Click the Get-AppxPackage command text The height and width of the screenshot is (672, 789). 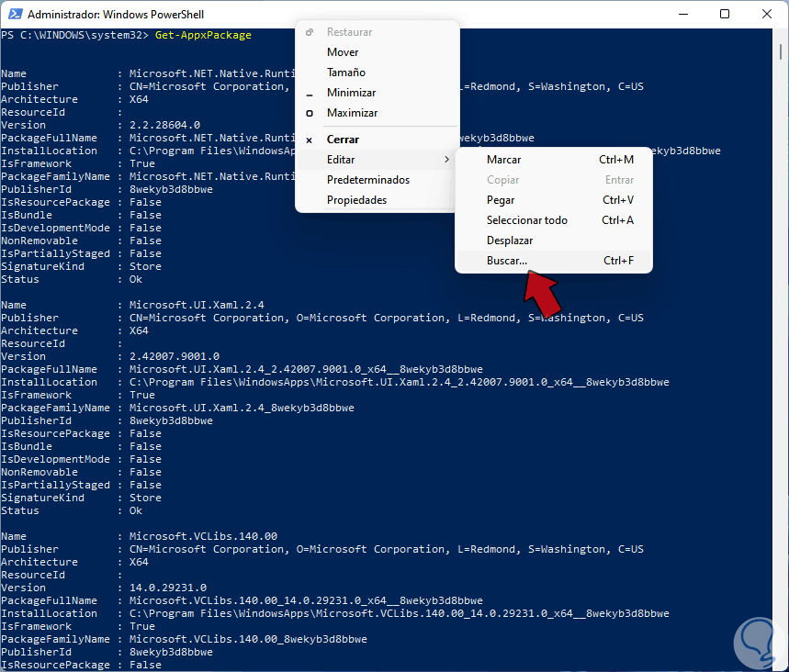[203, 35]
